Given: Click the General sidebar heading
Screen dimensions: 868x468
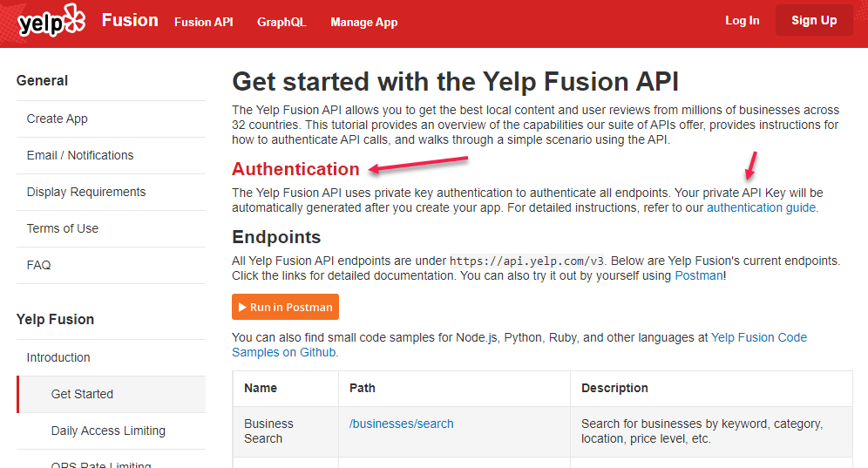Looking at the screenshot, I should click(42, 81).
